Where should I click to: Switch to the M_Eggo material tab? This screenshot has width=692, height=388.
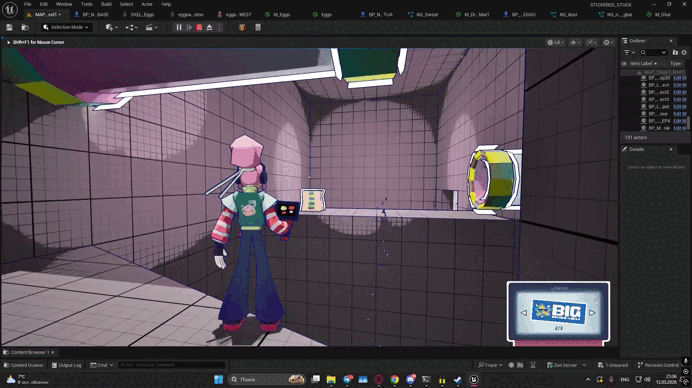pyautogui.click(x=277, y=15)
